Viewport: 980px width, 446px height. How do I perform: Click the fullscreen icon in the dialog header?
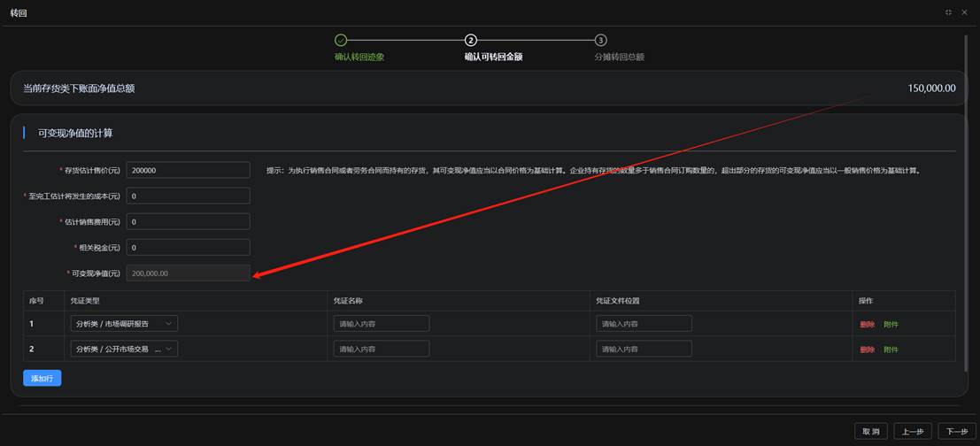(948, 12)
